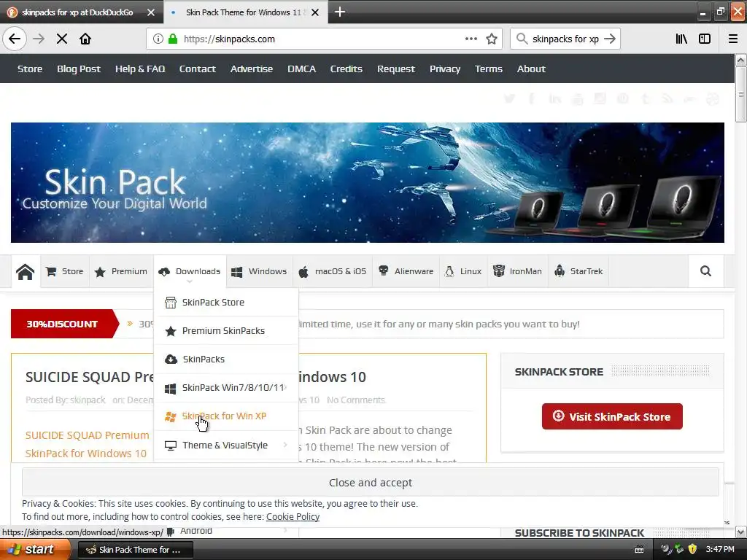The width and height of the screenshot is (747, 560).
Task: Open the Twitter social icon in header
Action: [x=509, y=98]
